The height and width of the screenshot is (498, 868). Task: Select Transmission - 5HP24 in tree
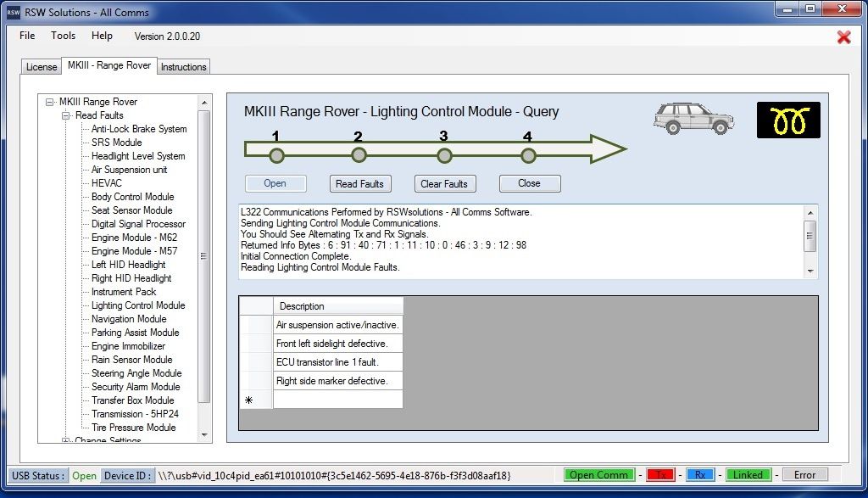coord(135,414)
